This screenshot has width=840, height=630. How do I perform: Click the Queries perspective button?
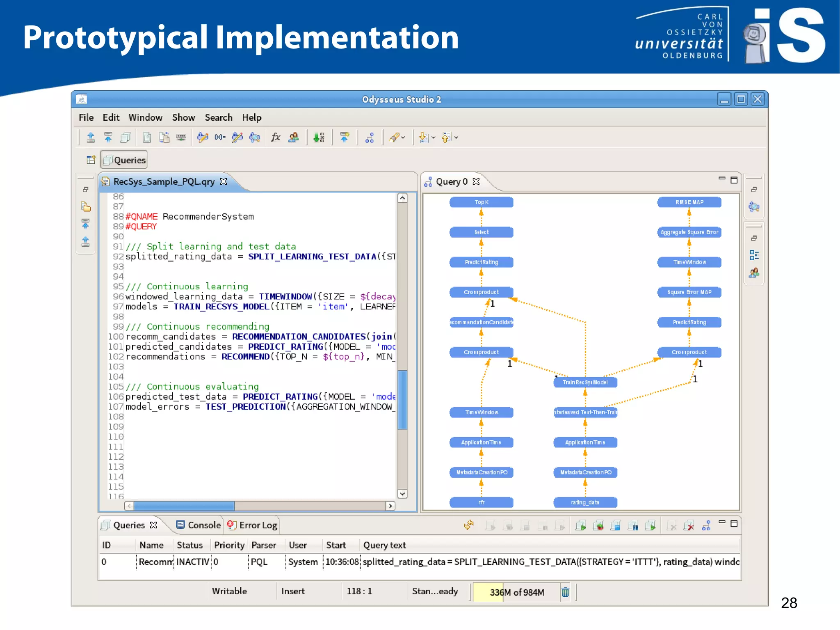124,160
